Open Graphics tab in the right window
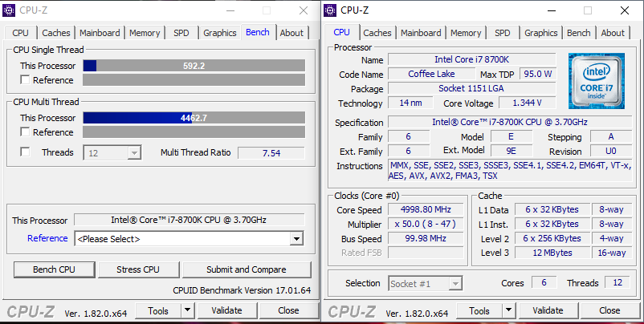 pyautogui.click(x=541, y=33)
